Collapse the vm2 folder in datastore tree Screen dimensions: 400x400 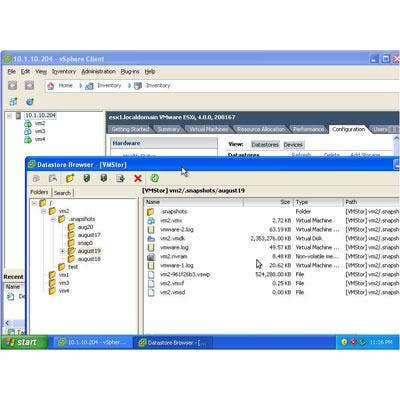(x=44, y=211)
